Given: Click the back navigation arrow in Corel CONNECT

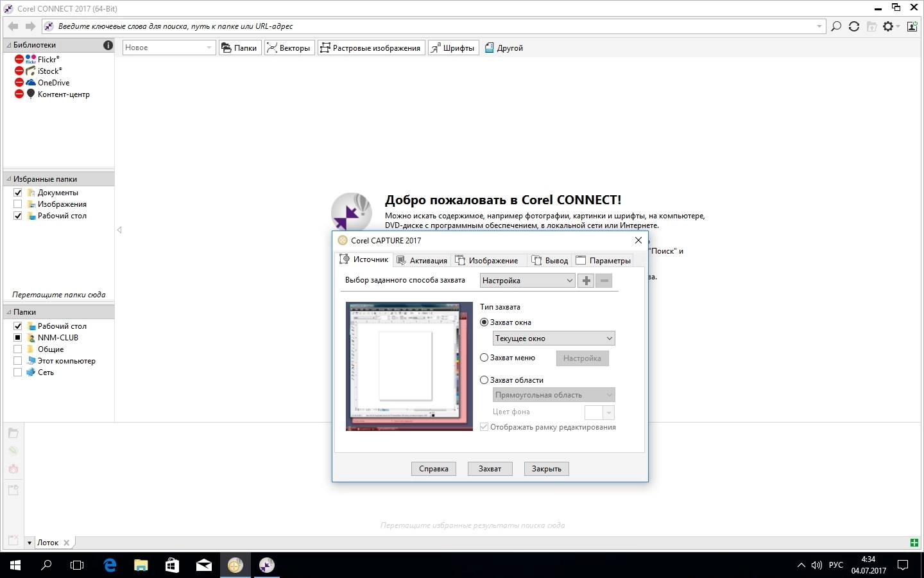Looking at the screenshot, I should [x=13, y=26].
